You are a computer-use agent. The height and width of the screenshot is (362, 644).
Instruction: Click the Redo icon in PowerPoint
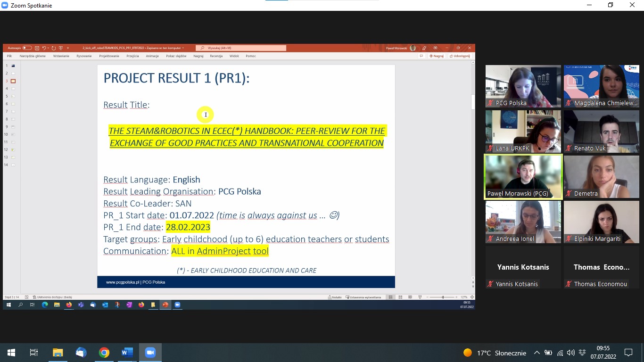click(54, 48)
